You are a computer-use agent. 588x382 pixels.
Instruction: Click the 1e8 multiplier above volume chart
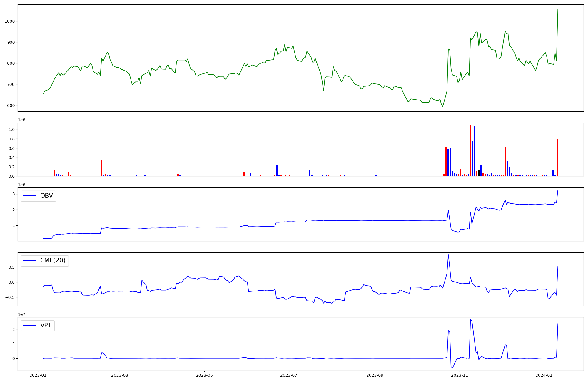click(x=22, y=120)
